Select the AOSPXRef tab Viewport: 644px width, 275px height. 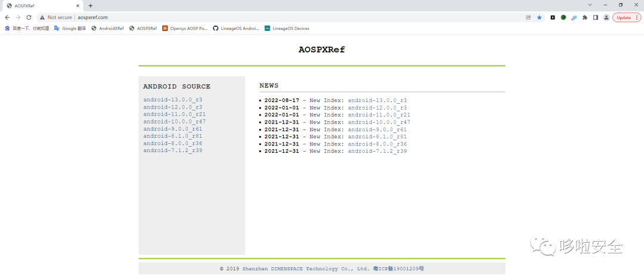tap(43, 6)
